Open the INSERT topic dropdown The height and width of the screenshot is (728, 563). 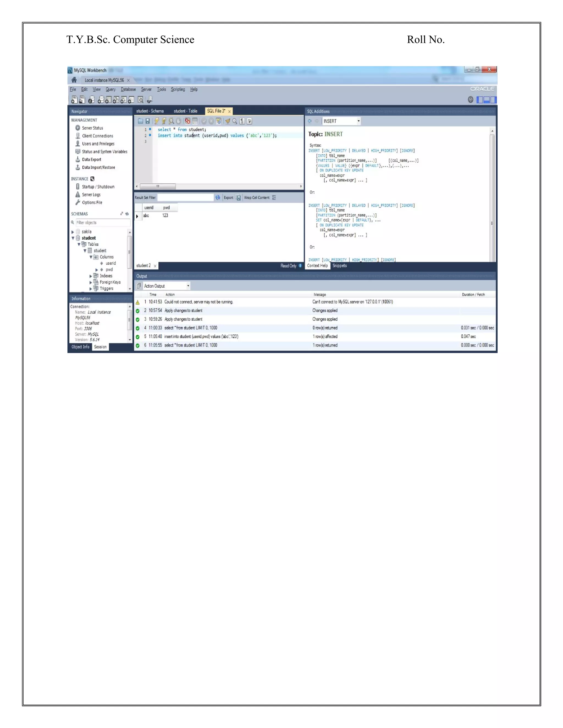[358, 121]
